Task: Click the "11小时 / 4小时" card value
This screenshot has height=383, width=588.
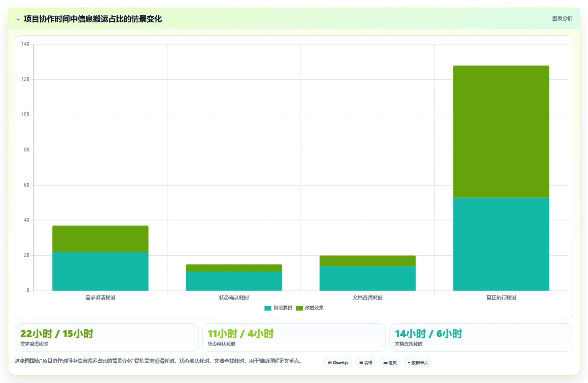Action: pyautogui.click(x=241, y=334)
